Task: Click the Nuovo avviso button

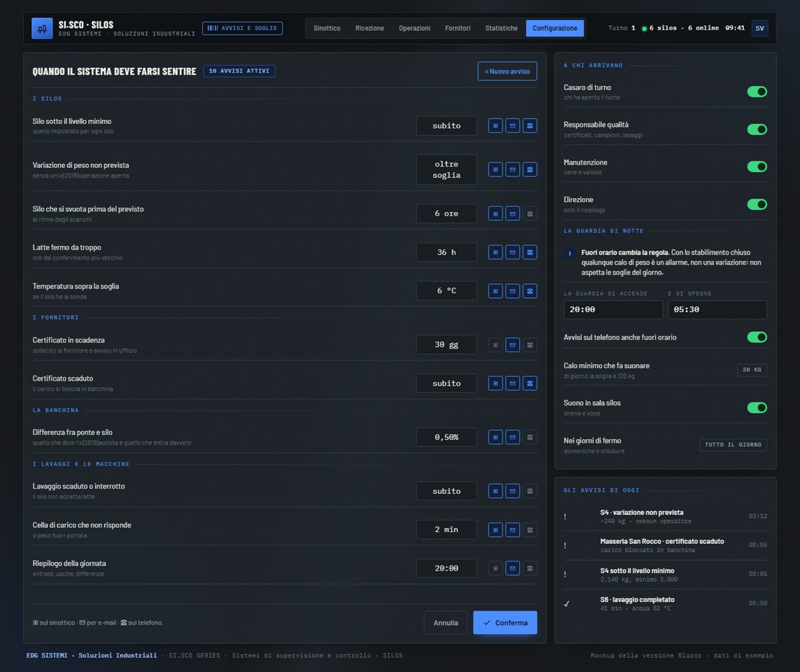Action: 507,71
